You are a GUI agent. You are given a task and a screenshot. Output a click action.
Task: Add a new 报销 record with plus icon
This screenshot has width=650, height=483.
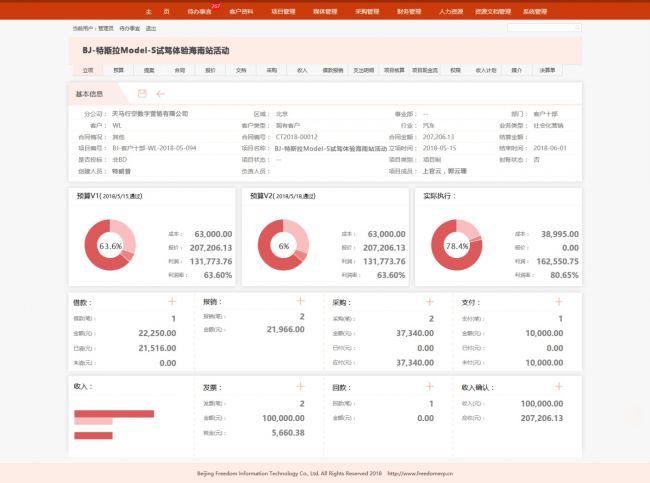pyautogui.click(x=300, y=301)
